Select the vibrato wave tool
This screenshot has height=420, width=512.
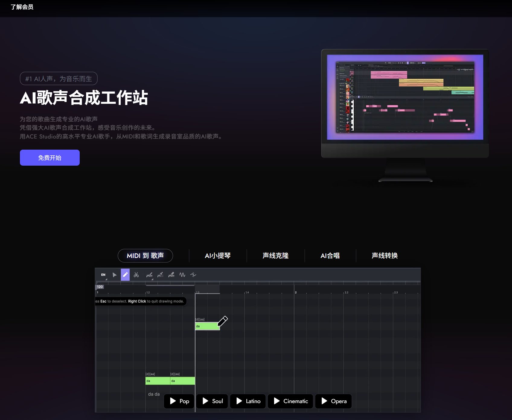182,275
